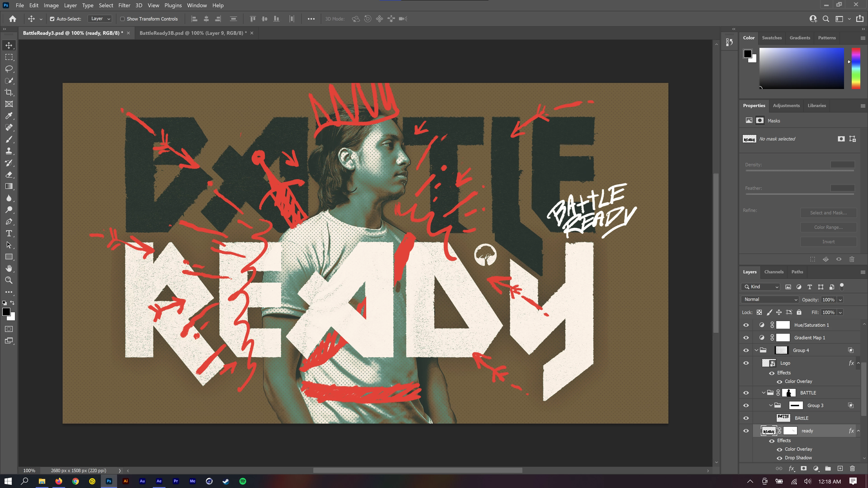Open the layer blend mode Normal dropdown
The image size is (868, 488).
coord(770,299)
